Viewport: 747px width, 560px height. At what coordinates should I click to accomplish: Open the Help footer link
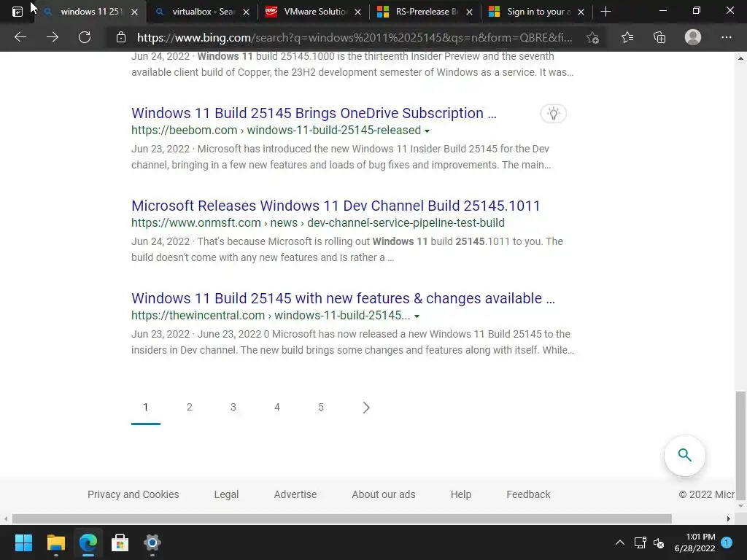tap(461, 494)
